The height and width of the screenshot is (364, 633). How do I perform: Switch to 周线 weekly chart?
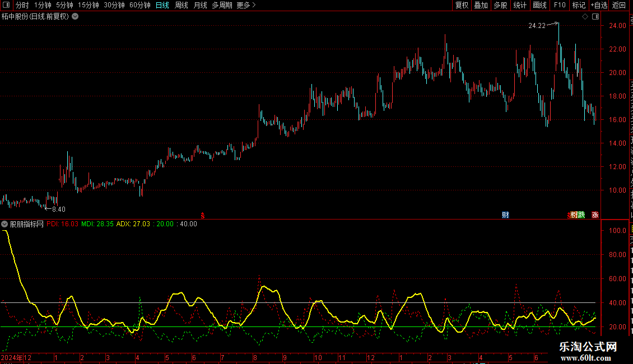click(181, 5)
